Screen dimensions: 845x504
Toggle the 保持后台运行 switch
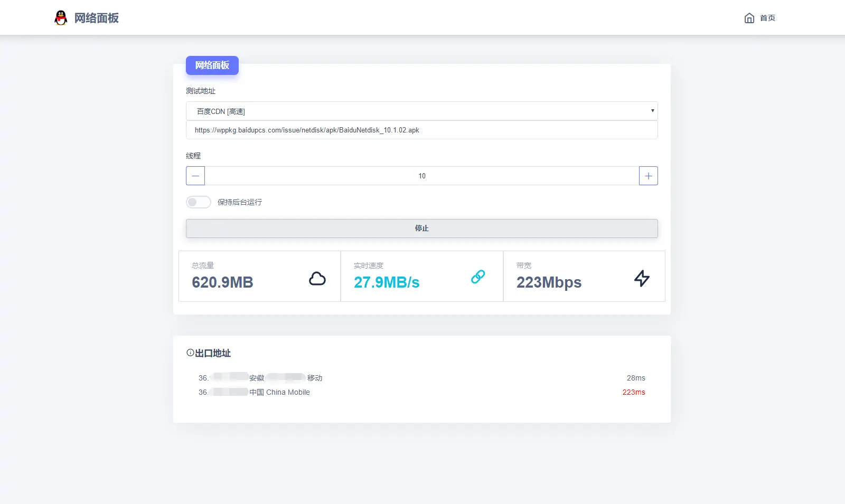199,202
